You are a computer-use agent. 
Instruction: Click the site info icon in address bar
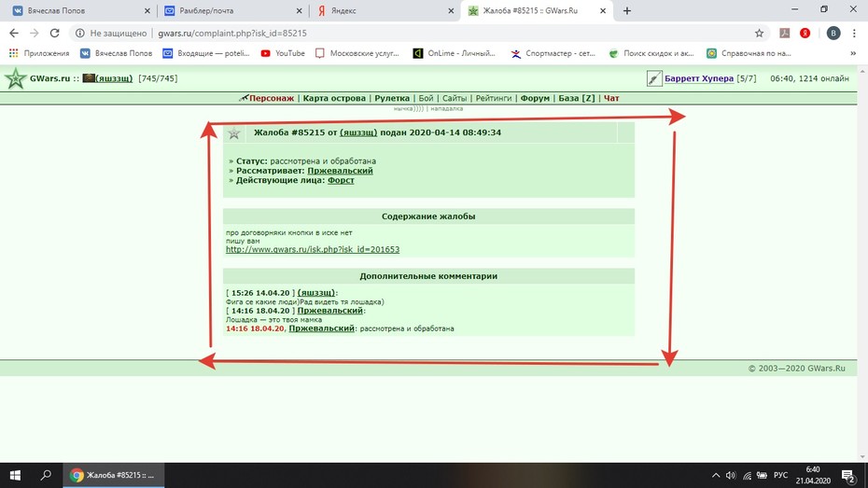point(80,34)
